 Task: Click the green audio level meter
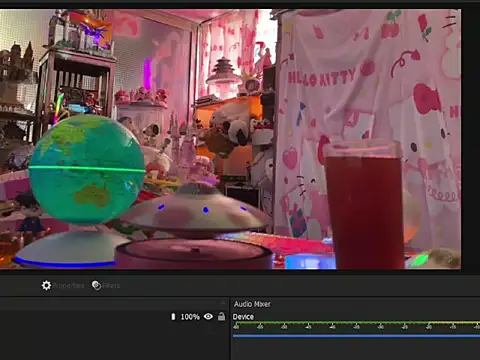(x=356, y=323)
